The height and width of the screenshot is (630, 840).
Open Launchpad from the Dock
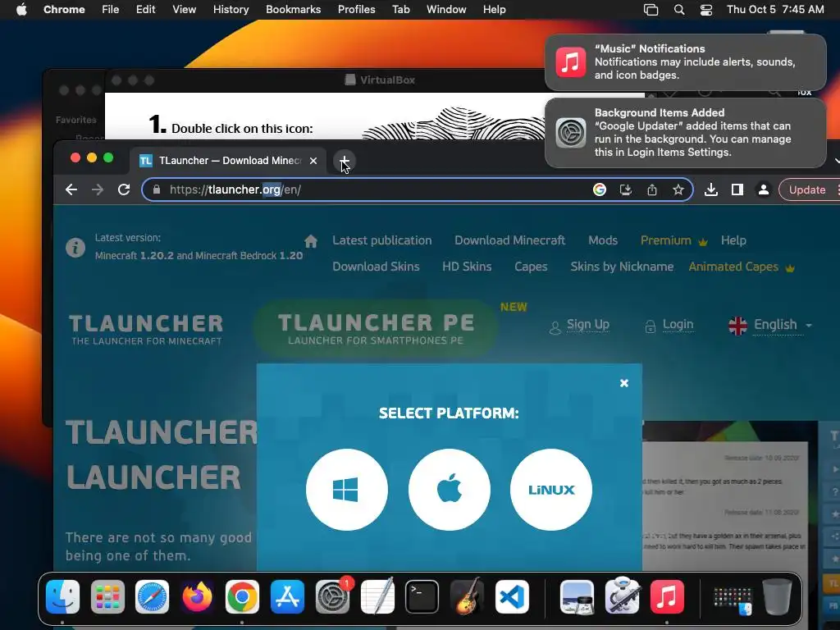[x=107, y=597]
